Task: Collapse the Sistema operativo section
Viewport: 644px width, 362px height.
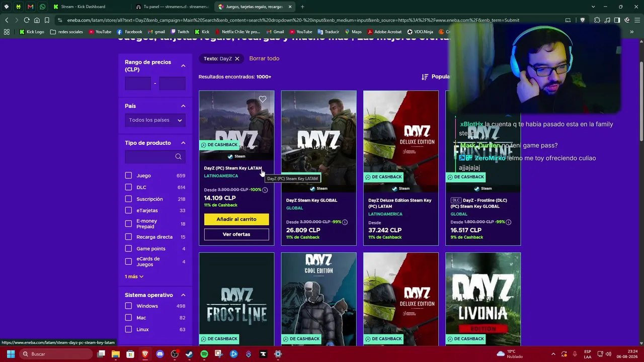Action: pos(183,295)
